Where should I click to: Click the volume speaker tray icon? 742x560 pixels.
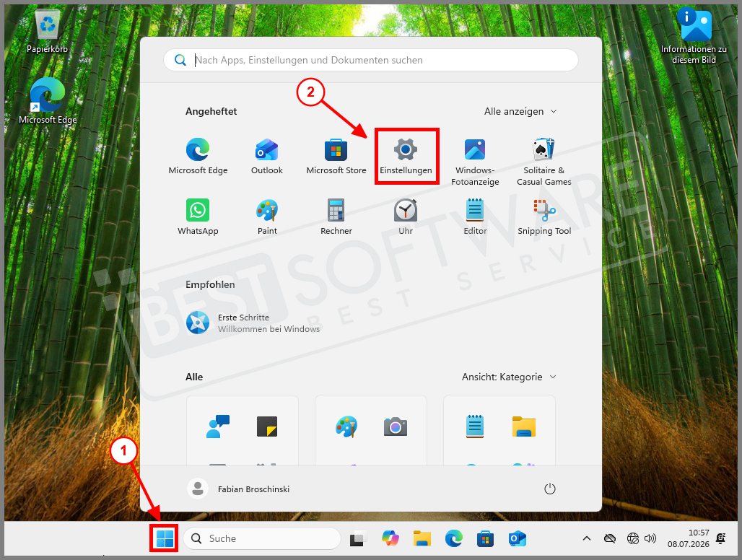(650, 538)
